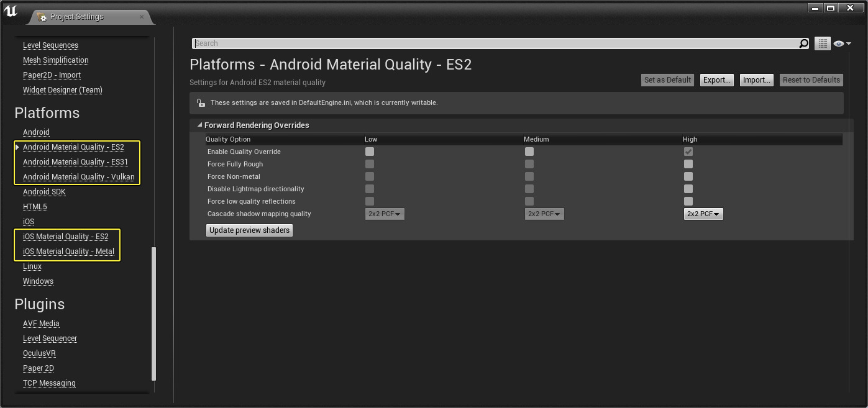Open the details view options list icon
The width and height of the screenshot is (868, 408).
pyautogui.click(x=823, y=43)
